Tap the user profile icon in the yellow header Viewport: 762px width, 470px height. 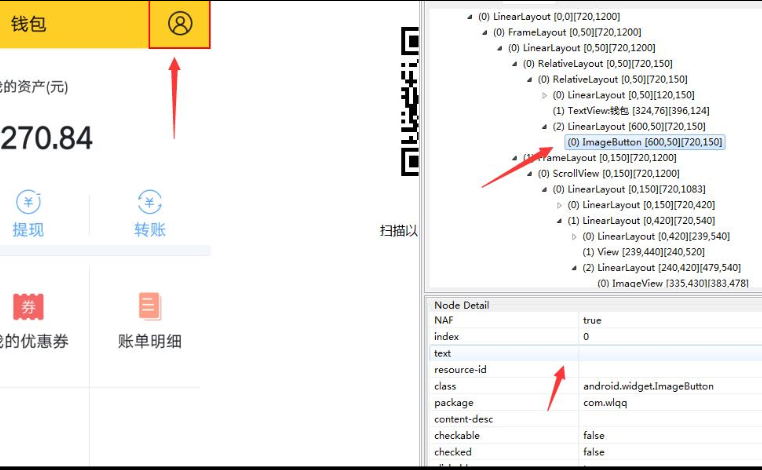pos(180,24)
